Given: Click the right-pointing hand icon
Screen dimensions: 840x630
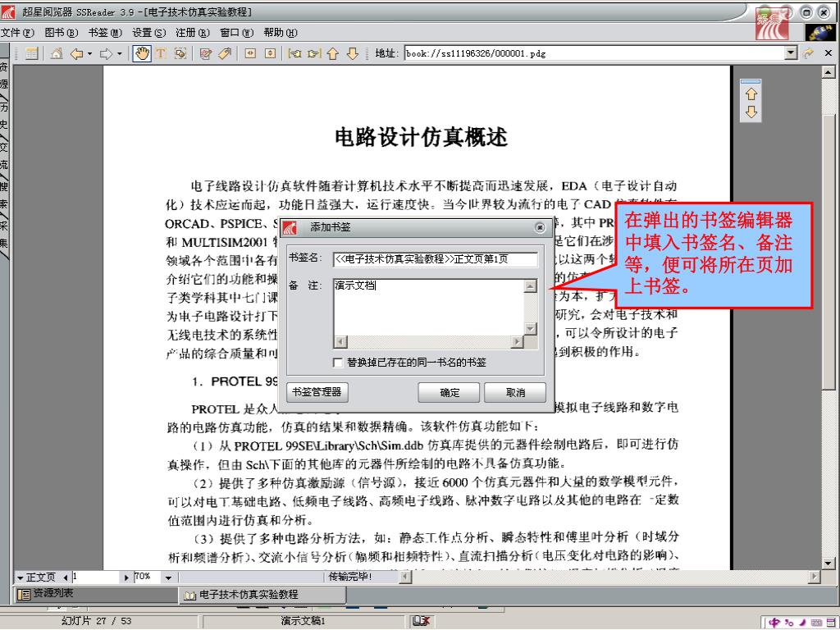Looking at the screenshot, I should (x=314, y=53).
